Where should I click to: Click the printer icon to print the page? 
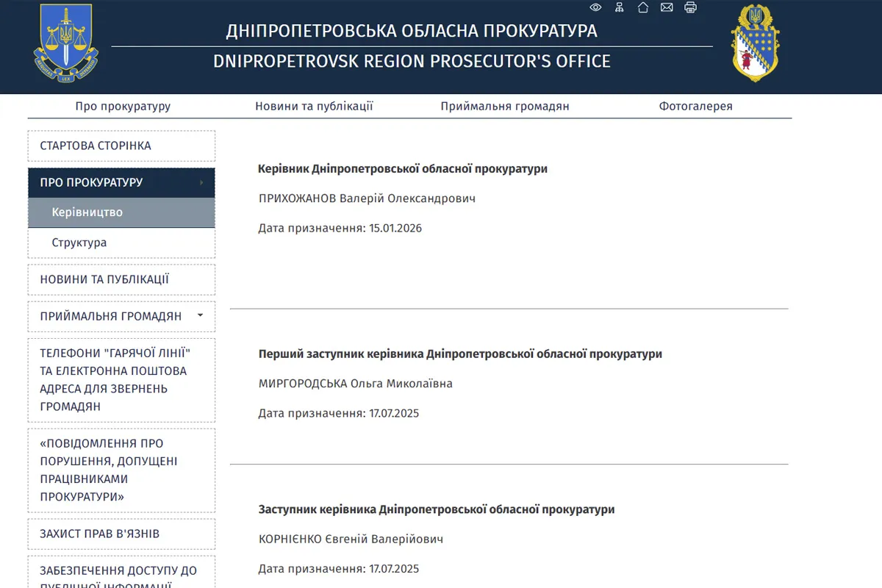coord(690,7)
